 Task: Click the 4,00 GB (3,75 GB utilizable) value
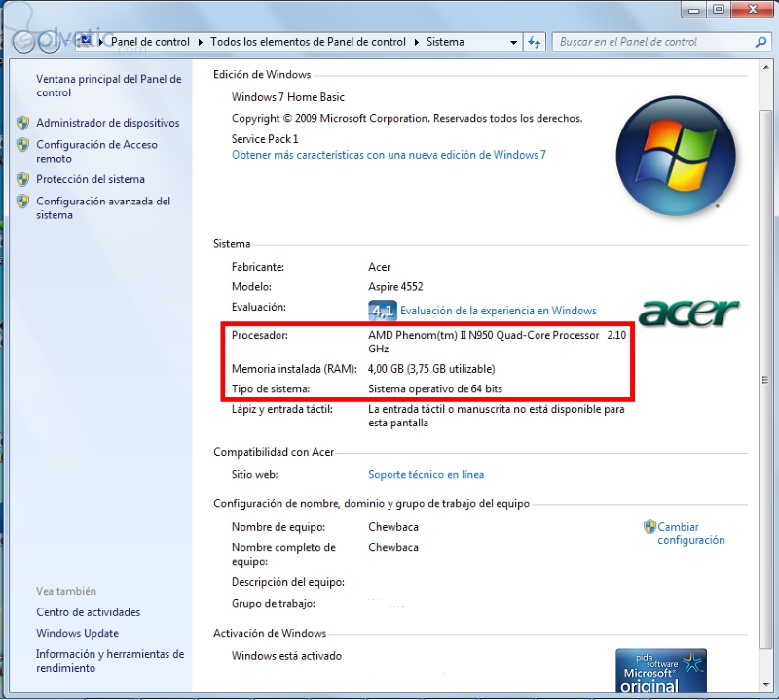431,369
